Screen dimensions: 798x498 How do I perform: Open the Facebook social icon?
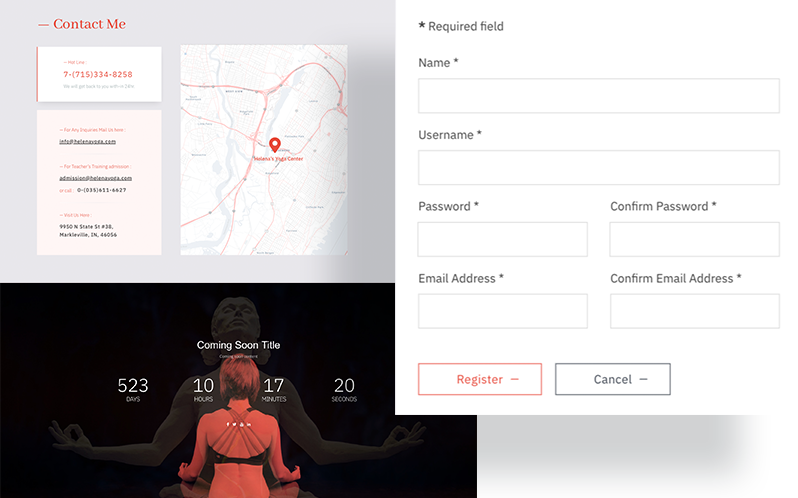tap(228, 424)
